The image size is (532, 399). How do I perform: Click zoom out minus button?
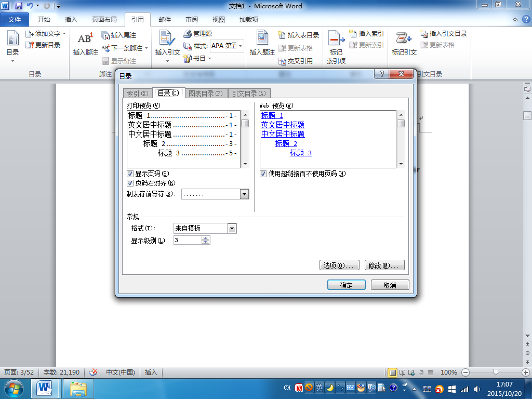pos(465,373)
